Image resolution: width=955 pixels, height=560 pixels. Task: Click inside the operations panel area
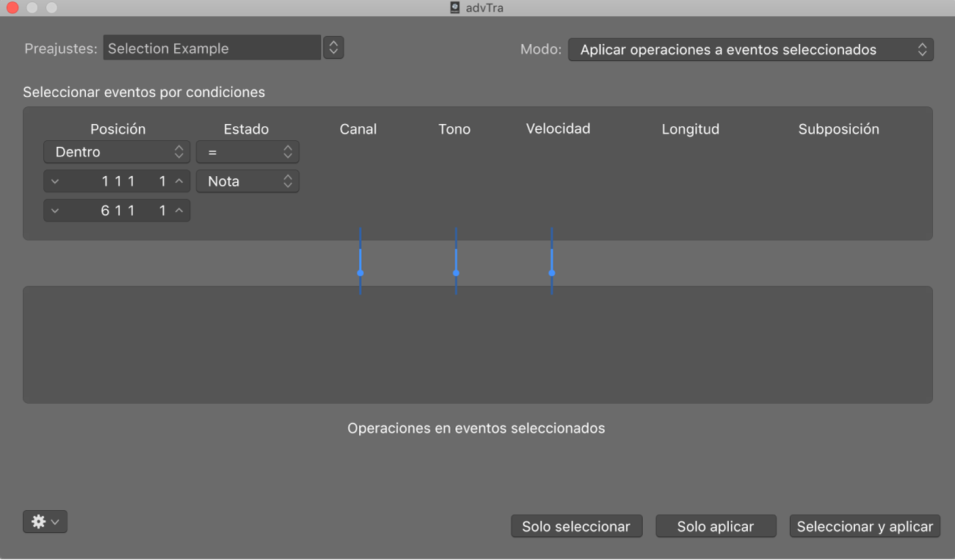(477, 345)
